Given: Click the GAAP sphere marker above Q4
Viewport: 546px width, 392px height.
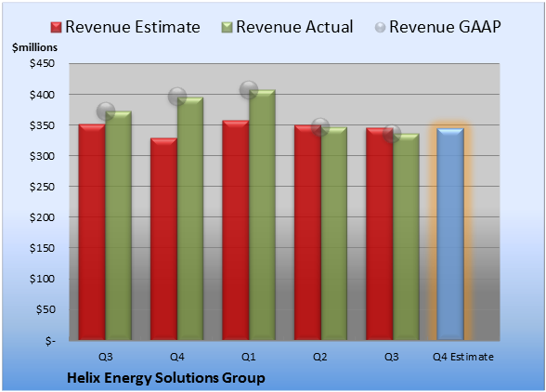Looking at the screenshot, I should (x=177, y=97).
